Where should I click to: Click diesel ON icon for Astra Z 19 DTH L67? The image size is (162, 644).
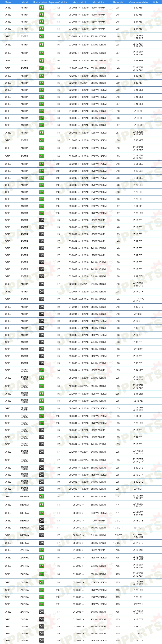[41, 356]
